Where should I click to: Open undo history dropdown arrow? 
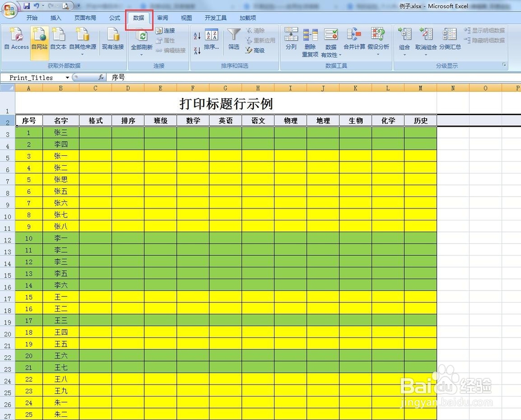pyautogui.click(x=43, y=6)
